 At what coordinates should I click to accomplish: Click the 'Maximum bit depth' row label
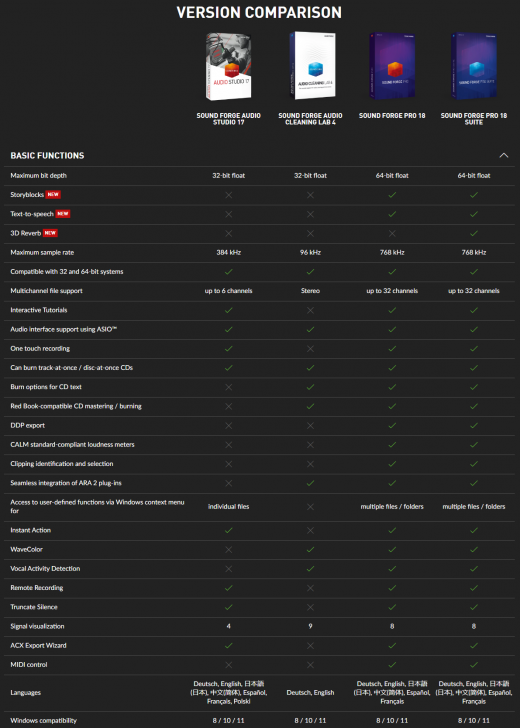click(39, 176)
